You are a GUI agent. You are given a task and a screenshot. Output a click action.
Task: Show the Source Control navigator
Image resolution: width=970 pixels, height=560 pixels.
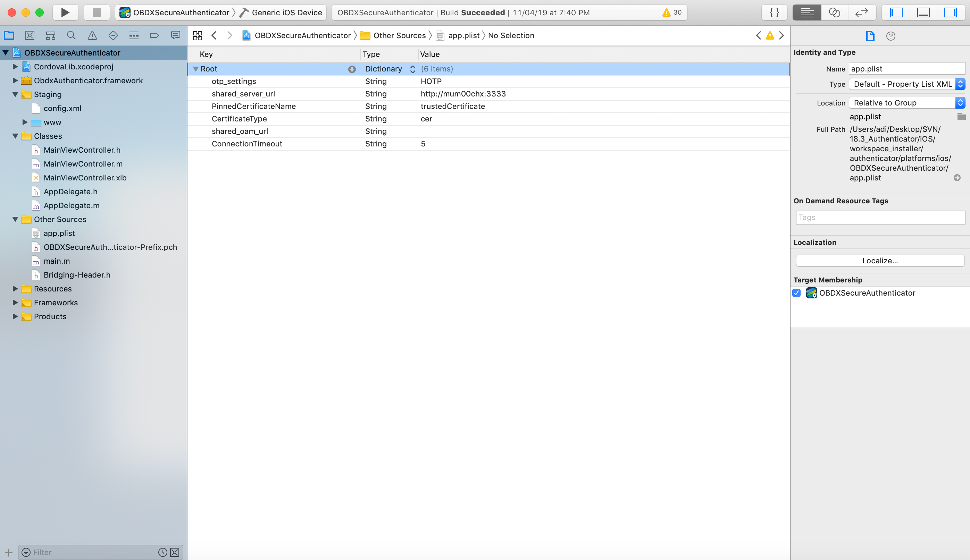pyautogui.click(x=30, y=35)
